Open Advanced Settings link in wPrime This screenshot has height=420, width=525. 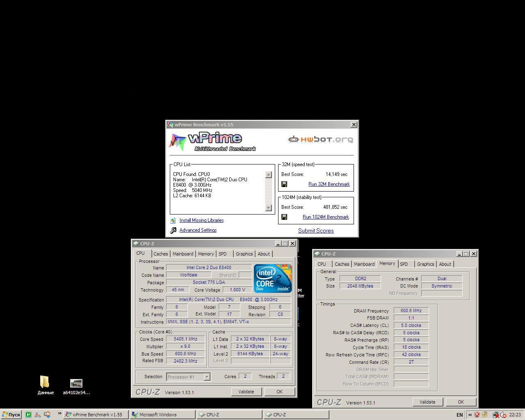(x=198, y=230)
